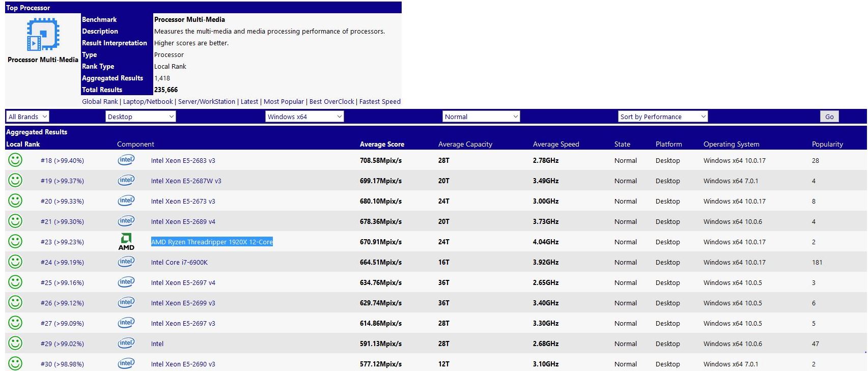Click the Average Capacity column header
The width and height of the screenshot is (868, 371).
click(x=465, y=144)
